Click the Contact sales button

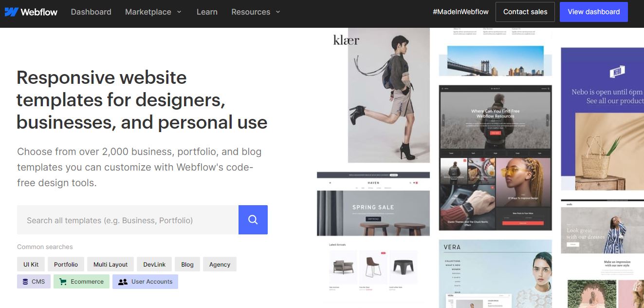pyautogui.click(x=525, y=12)
